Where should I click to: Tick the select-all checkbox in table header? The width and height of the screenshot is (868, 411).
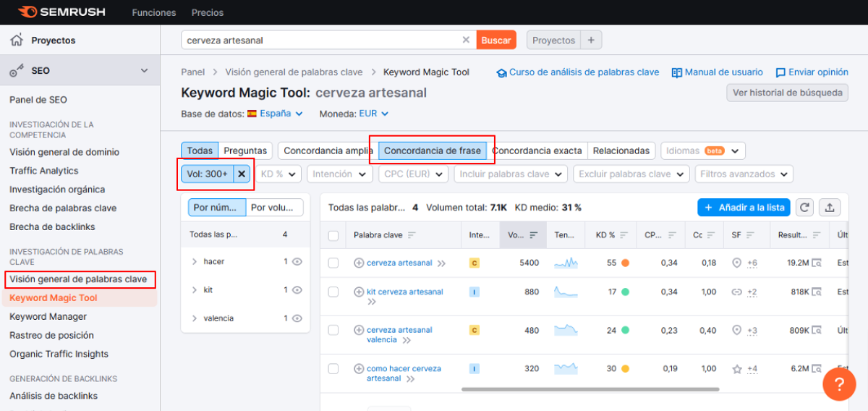pyautogui.click(x=333, y=235)
